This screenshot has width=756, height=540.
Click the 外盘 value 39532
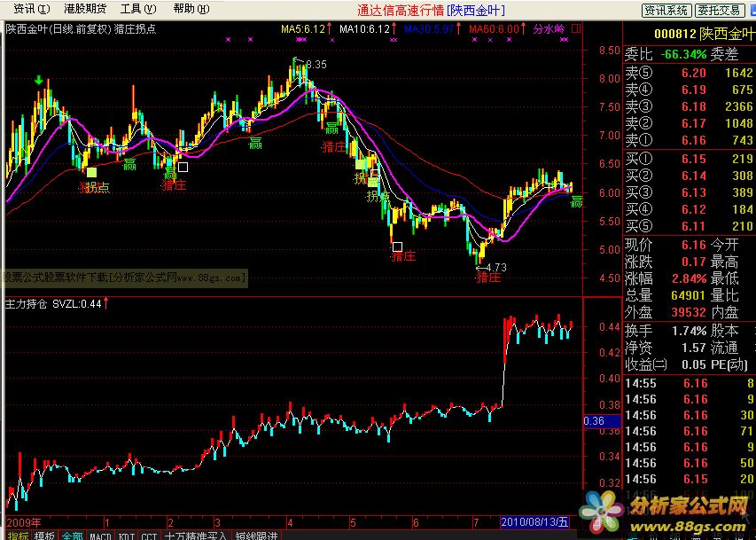pos(689,312)
